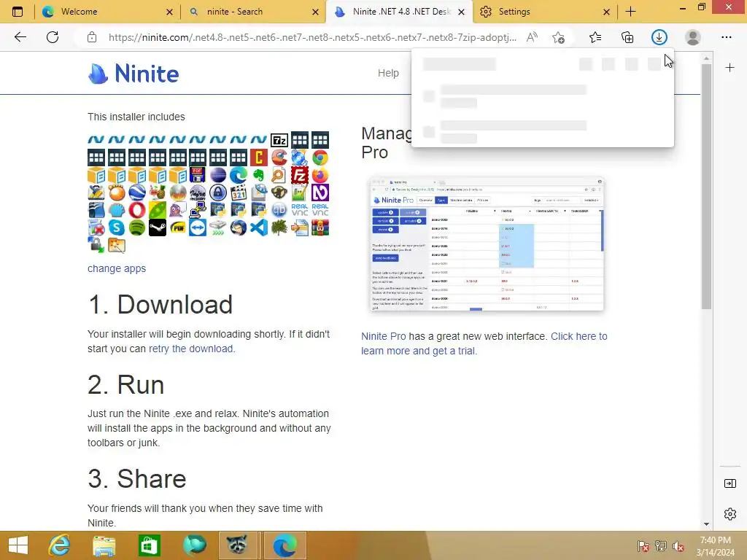Image resolution: width=747 pixels, height=560 pixels.
Task: Click the qBittorrent app icon
Action: 279,210
